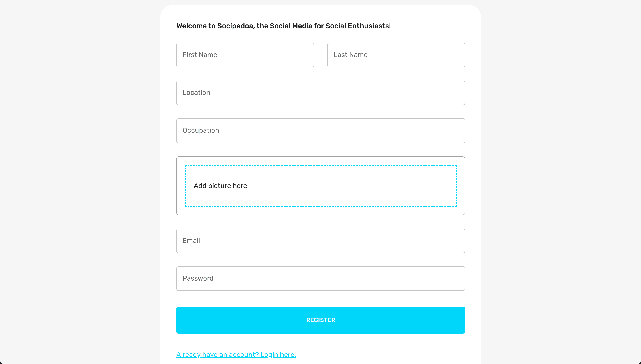Click the 'Email' placeholder label

[x=191, y=241]
